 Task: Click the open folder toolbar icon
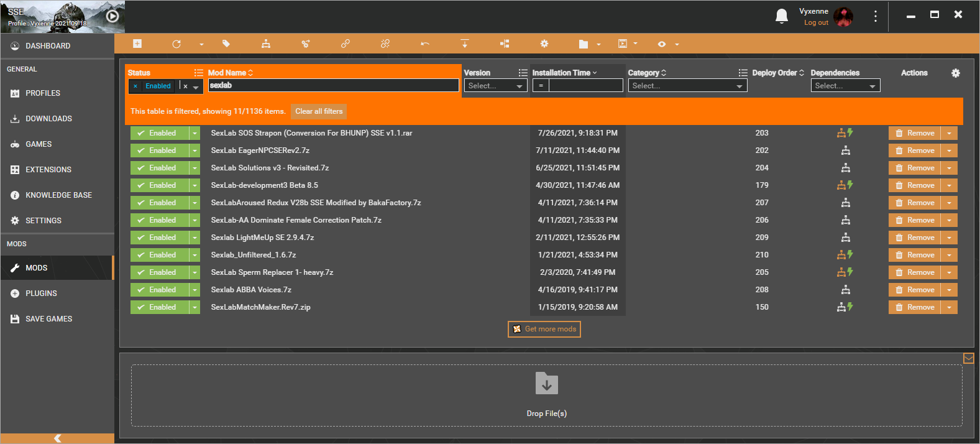click(584, 44)
